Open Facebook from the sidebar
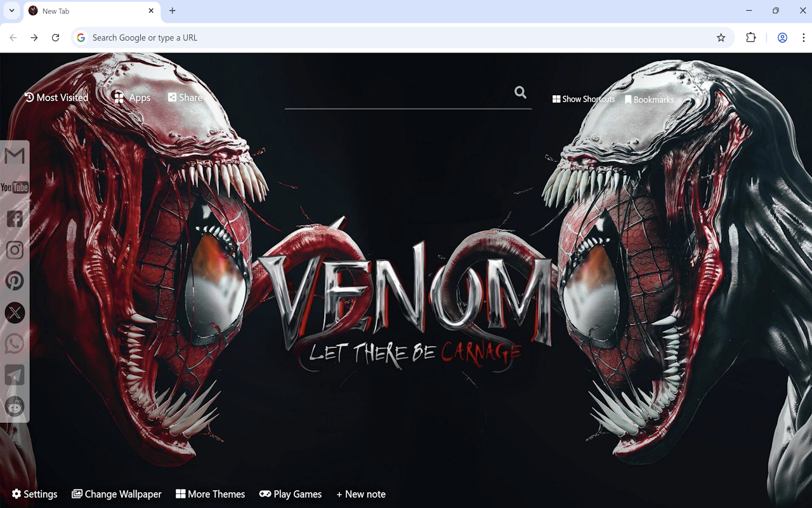The height and width of the screenshot is (508, 812). pyautogui.click(x=14, y=218)
